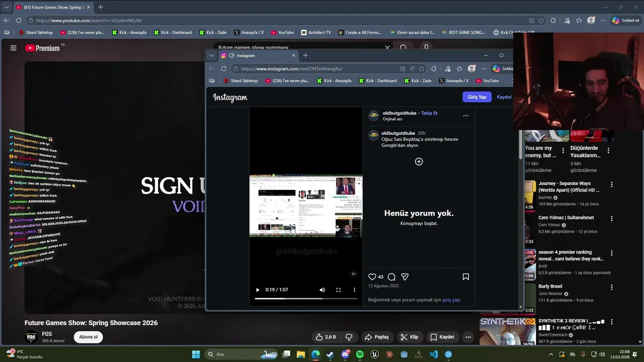Viewport: 644px width, 362px height.
Task: Open comments via the speech bubble icon
Action: point(391,277)
